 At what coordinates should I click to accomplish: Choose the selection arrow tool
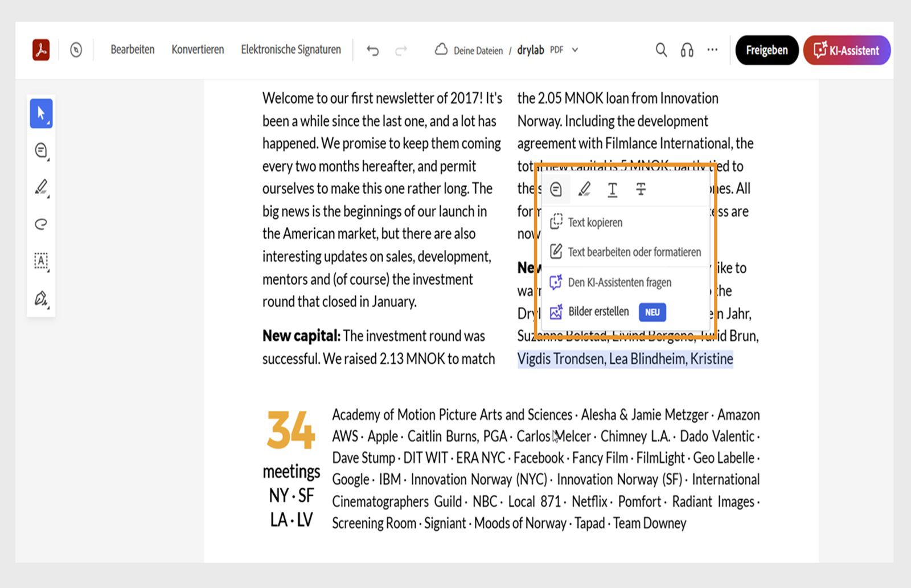tap(41, 113)
